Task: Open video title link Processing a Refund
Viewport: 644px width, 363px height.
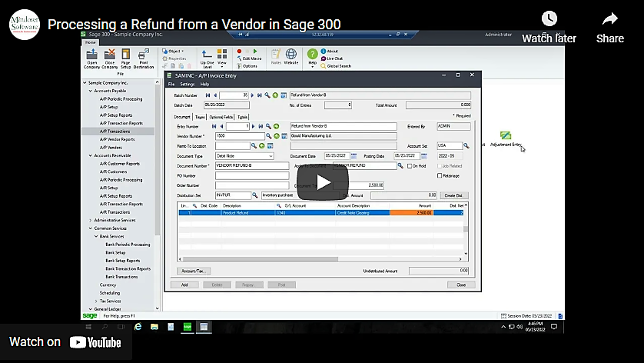Action: pos(194,25)
